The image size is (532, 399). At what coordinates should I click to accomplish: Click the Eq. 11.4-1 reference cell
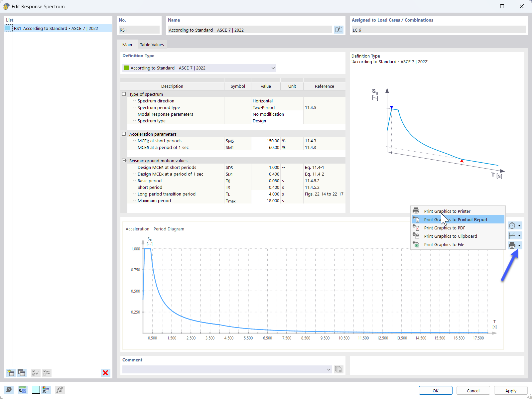pyautogui.click(x=324, y=167)
